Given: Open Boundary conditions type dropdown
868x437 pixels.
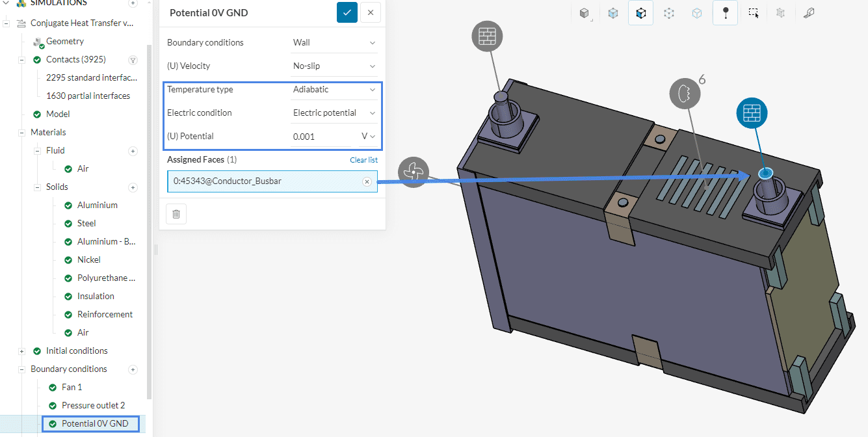Looking at the screenshot, I should click(334, 43).
